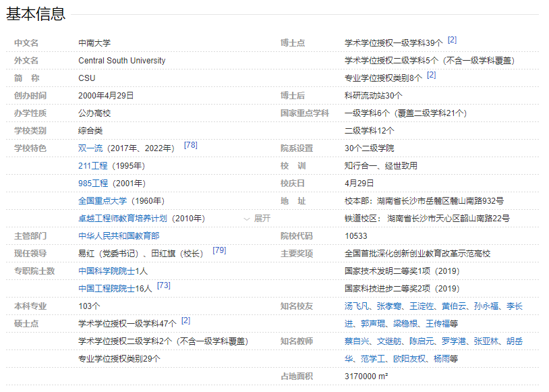The height and width of the screenshot is (392, 549).
Task: Visit the 中华人民共和国教育部 link
Action: pyautogui.click(x=119, y=236)
